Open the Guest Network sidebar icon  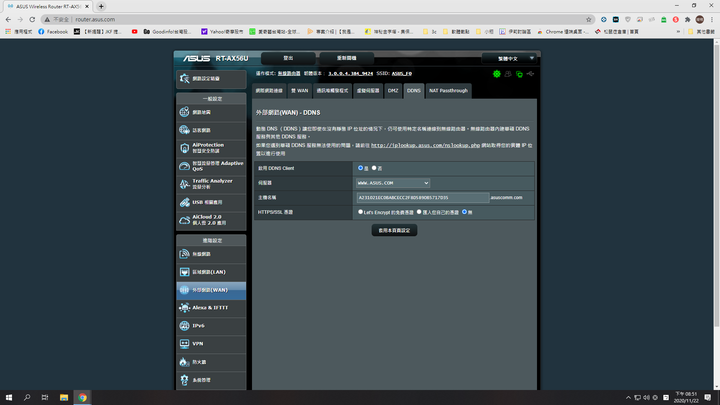pos(185,130)
